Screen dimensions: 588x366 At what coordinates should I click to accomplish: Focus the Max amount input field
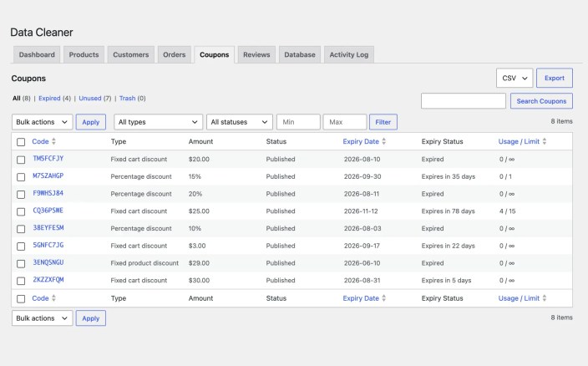point(345,122)
